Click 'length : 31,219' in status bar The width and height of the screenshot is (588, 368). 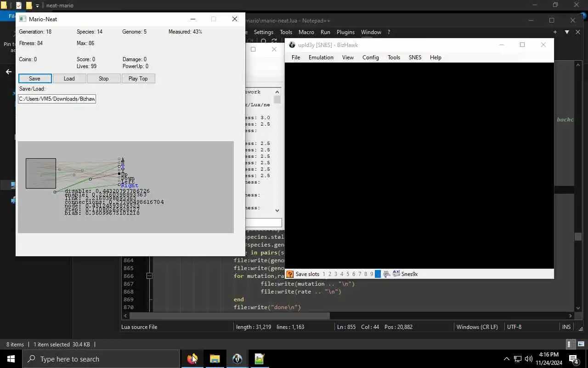pyautogui.click(x=254, y=327)
